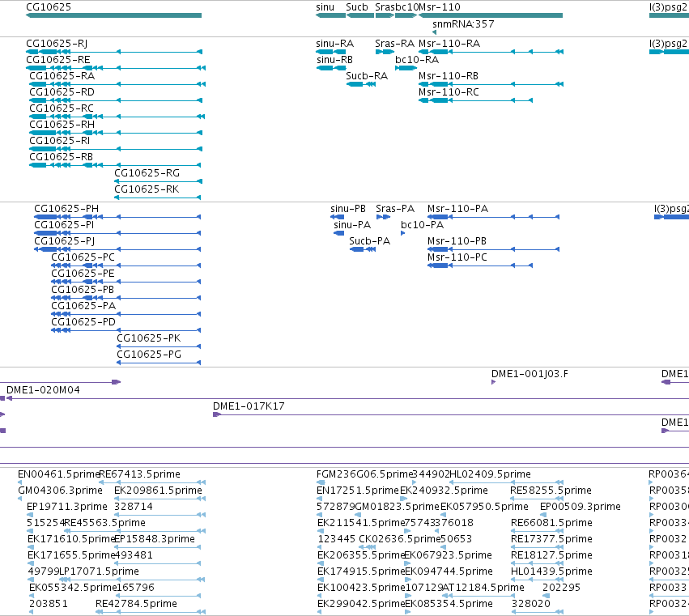
Task: Select EST EK209861.5prime
Action: 159,499
